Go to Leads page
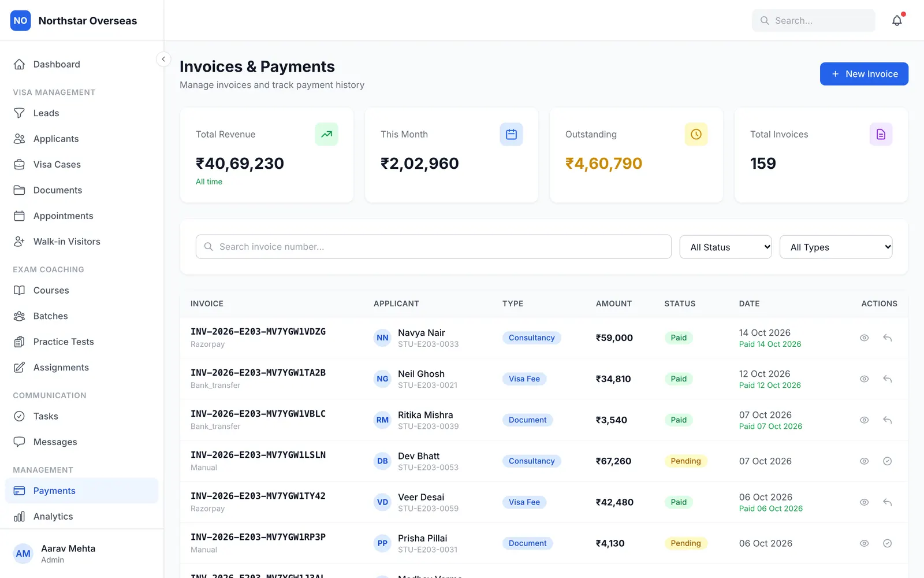Viewport: 924px width, 578px height. 81,113
